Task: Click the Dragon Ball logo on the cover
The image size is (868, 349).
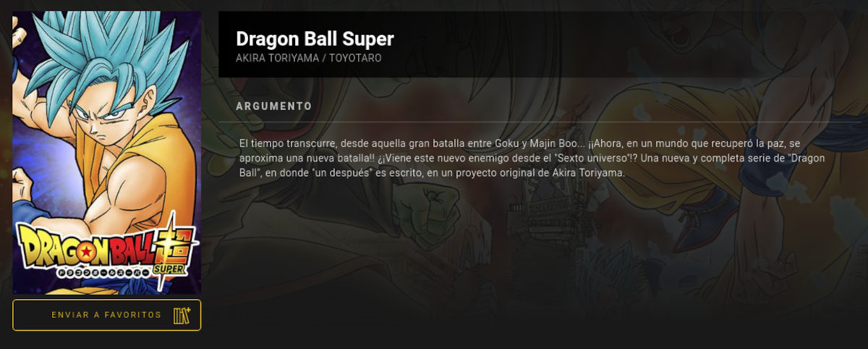Action: [105, 248]
